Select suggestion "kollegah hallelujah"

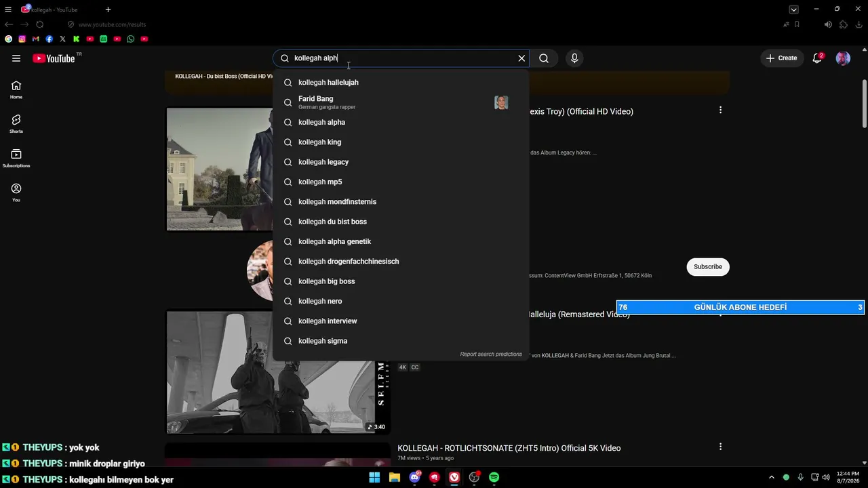[401, 83]
